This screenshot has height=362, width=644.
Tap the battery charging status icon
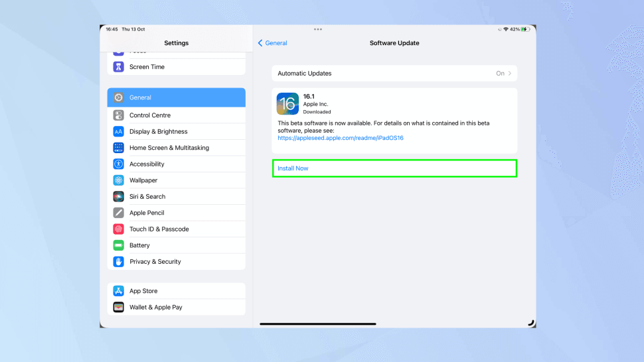(x=525, y=30)
